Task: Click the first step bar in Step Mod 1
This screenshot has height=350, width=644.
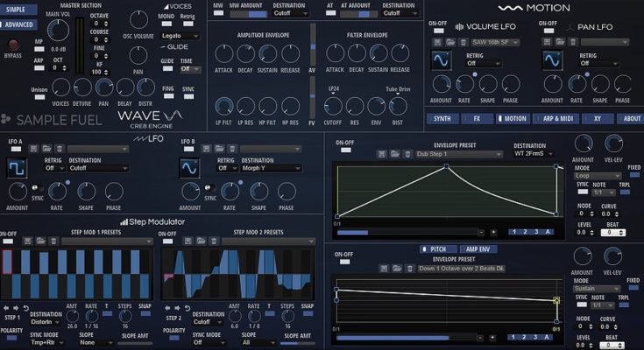Action: 7,274
